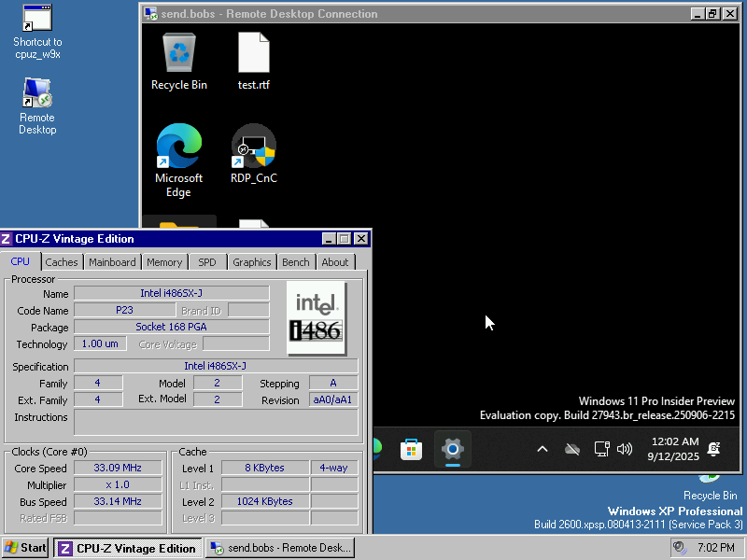
Task: Restore down the Remote Desktop Connection window
Action: click(x=712, y=14)
